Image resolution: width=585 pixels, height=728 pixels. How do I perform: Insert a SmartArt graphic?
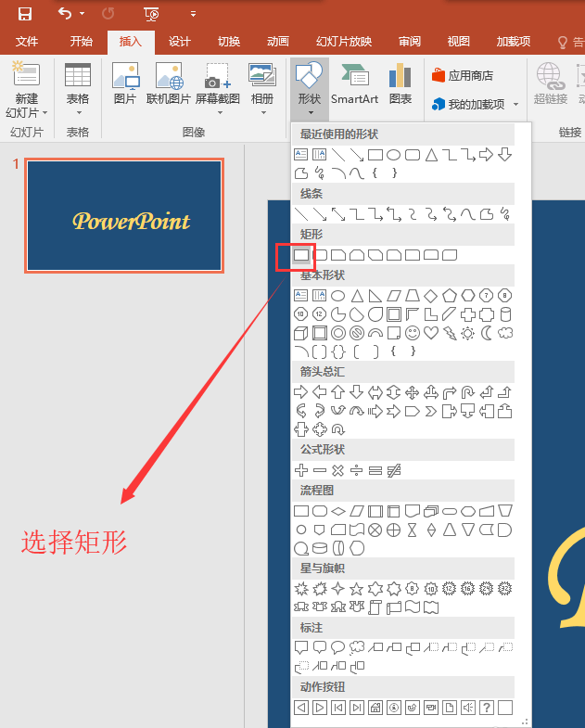point(354,83)
